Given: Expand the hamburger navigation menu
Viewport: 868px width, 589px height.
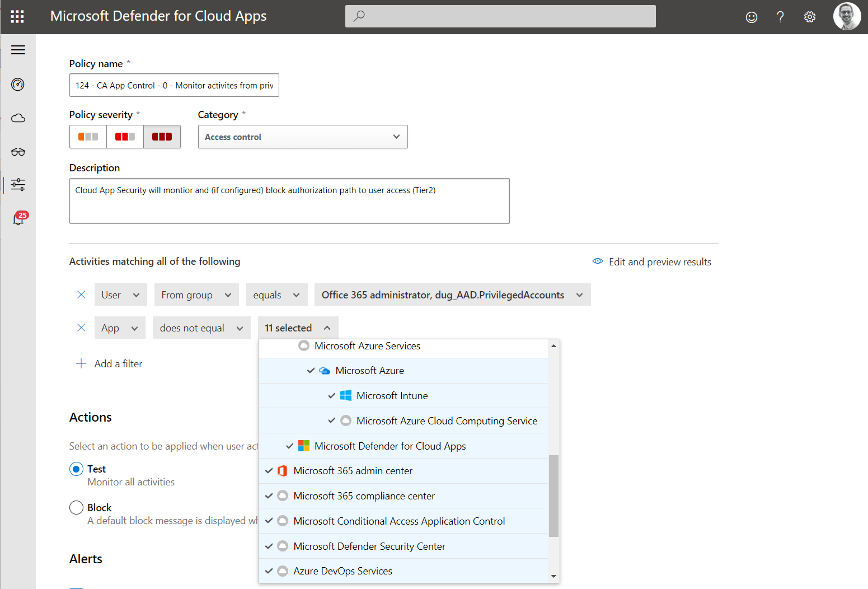Looking at the screenshot, I should (x=18, y=50).
